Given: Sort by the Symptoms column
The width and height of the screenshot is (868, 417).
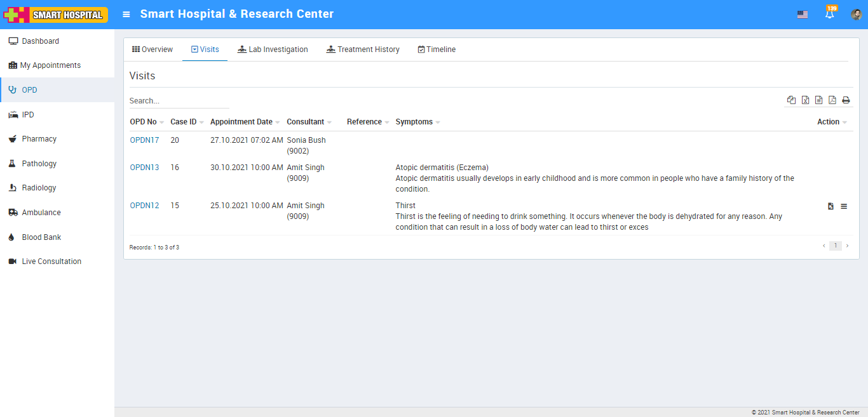Looking at the screenshot, I should (x=414, y=122).
